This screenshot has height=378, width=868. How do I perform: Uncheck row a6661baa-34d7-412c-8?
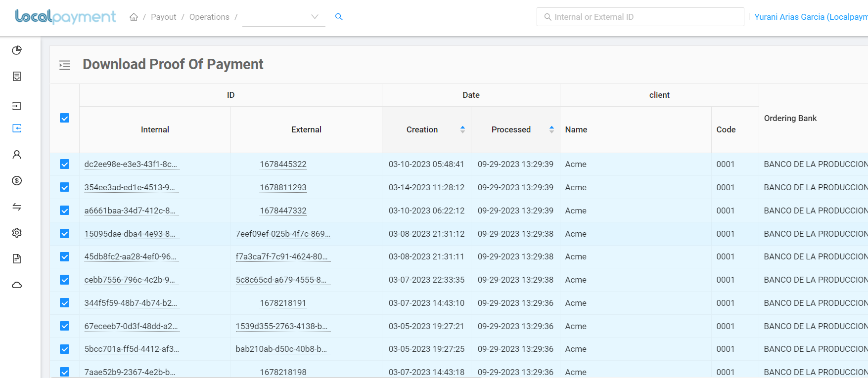[64, 210]
